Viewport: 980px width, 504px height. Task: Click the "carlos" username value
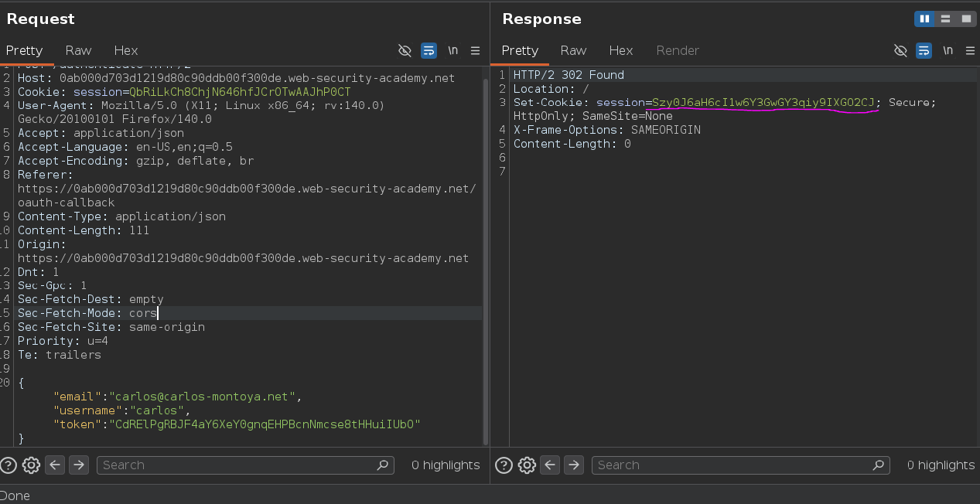click(x=158, y=410)
